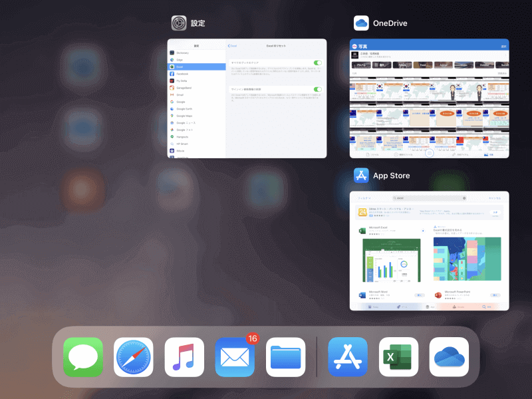This screenshot has height=399, width=532.
Task: Open the Animal category tile in OneDrive
Action: [x=444, y=65]
